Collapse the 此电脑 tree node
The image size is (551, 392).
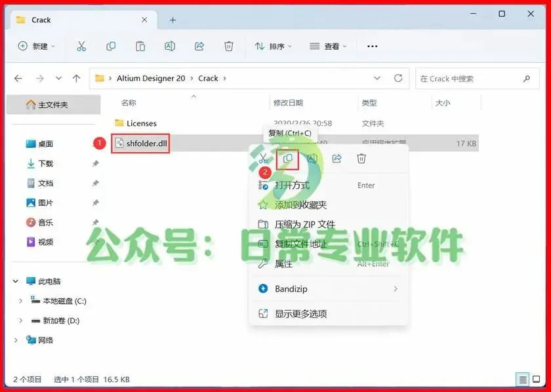pyautogui.click(x=16, y=281)
